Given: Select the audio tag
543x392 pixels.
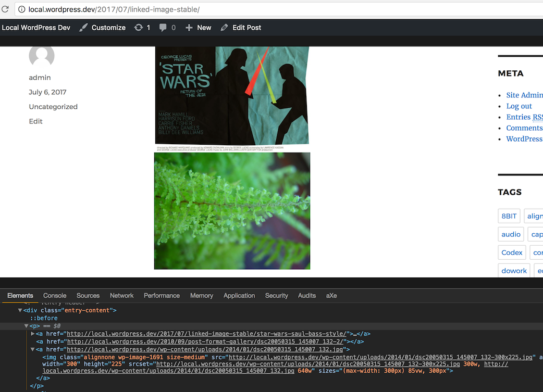Looking at the screenshot, I should [511, 234].
